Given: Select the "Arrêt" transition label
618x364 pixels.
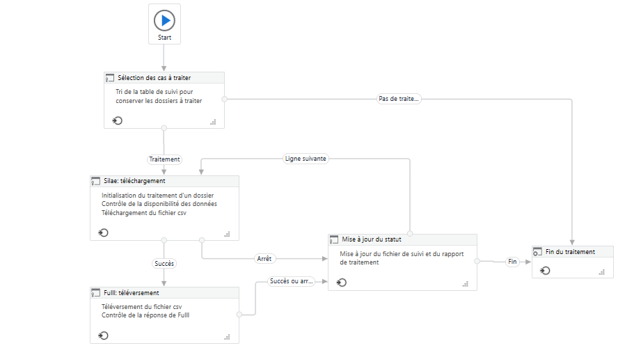Looking at the screenshot, I should [x=264, y=258].
